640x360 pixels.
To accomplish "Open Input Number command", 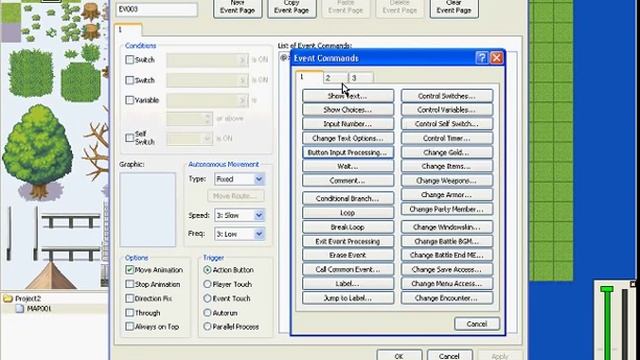I will (348, 124).
